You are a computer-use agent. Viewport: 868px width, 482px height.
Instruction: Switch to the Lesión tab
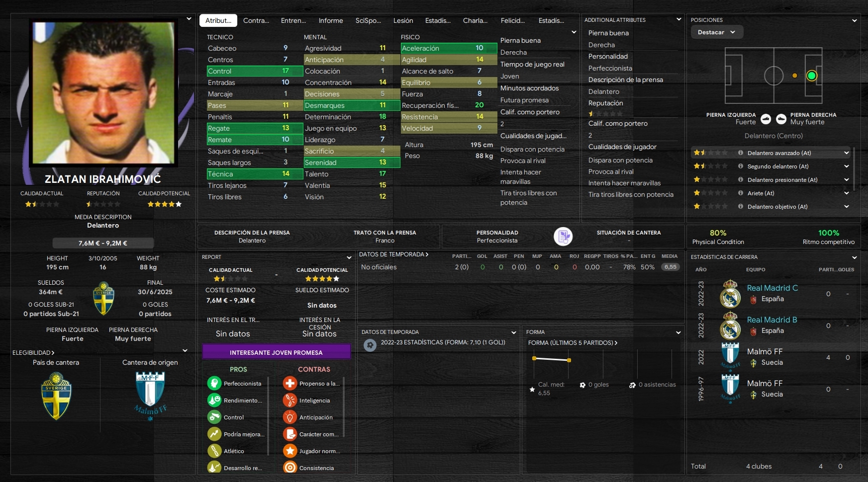tap(403, 20)
